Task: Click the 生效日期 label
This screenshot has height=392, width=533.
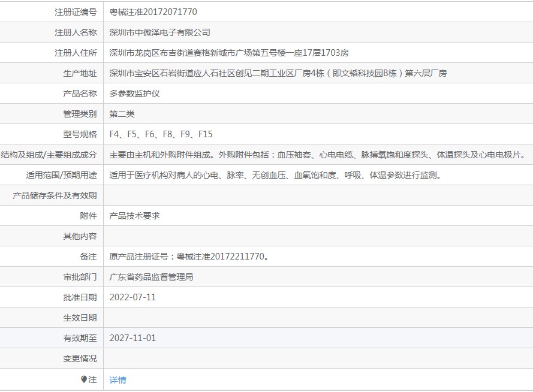Action: coord(80,318)
